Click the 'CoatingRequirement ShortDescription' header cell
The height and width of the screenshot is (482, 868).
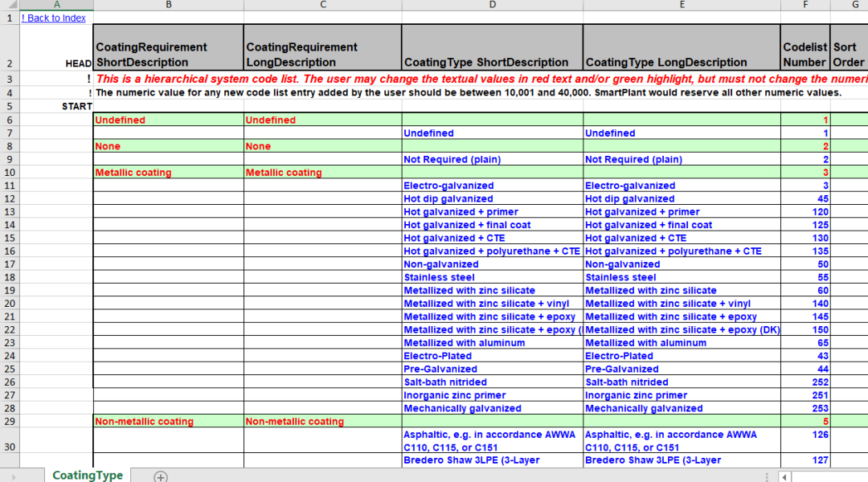coord(168,47)
